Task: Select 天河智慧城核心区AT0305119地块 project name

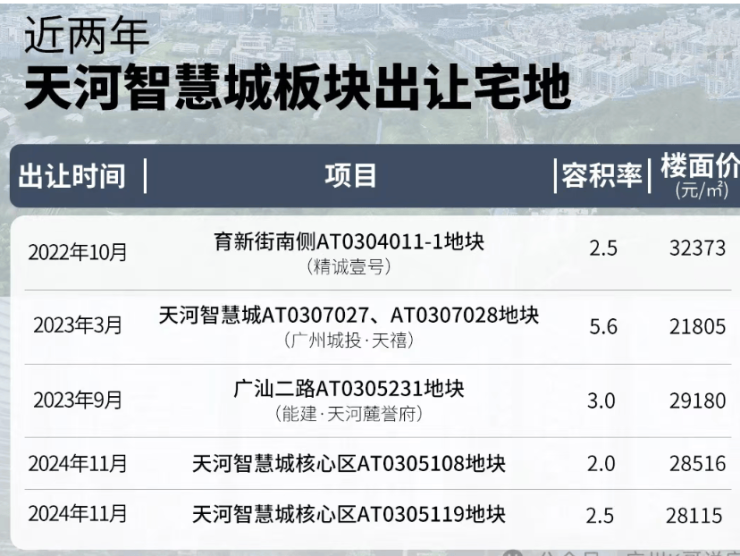Action: point(349,514)
